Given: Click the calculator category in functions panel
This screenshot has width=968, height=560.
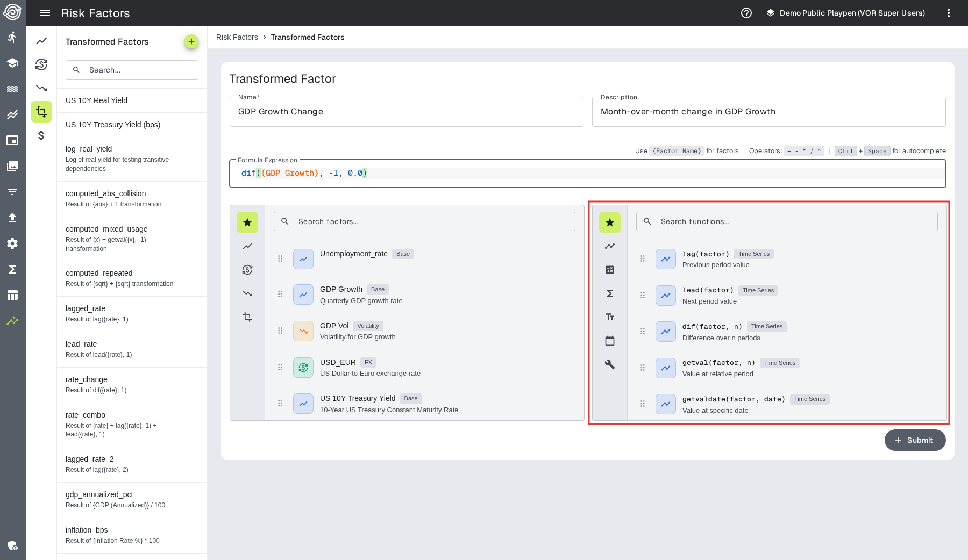Looking at the screenshot, I should pyautogui.click(x=609, y=270).
